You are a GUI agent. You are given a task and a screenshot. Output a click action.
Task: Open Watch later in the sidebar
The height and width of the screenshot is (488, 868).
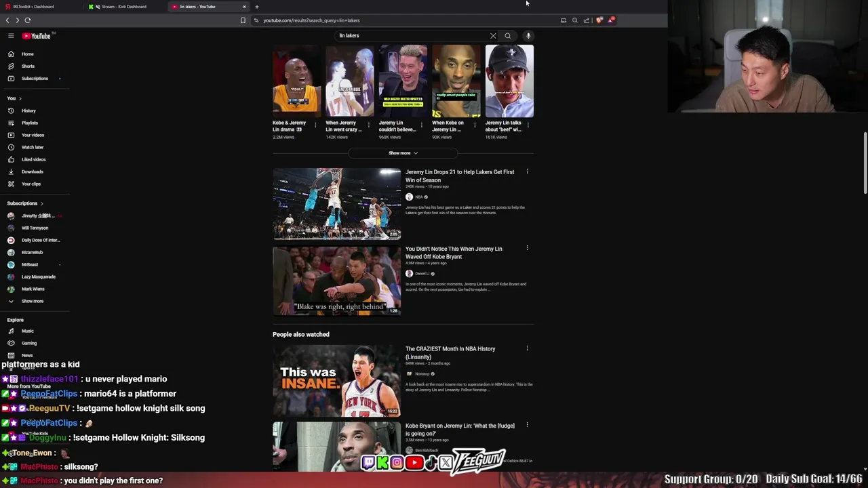(34, 147)
